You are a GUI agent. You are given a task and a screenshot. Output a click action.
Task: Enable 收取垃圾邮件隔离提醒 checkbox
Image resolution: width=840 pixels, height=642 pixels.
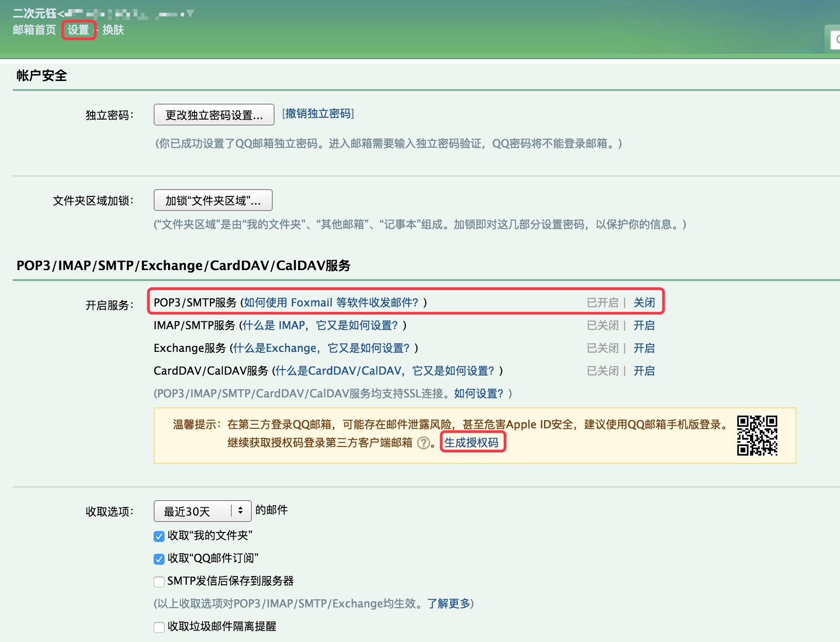pyautogui.click(x=158, y=627)
